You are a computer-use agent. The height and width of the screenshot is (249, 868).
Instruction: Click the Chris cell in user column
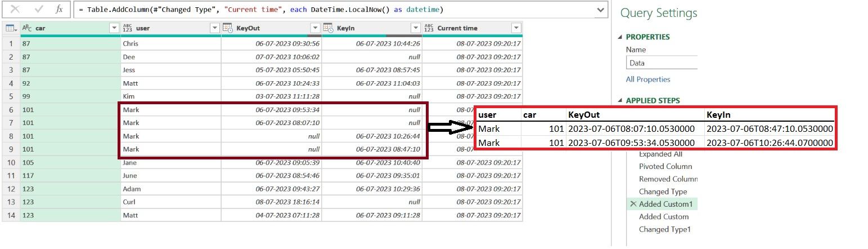[170, 43]
